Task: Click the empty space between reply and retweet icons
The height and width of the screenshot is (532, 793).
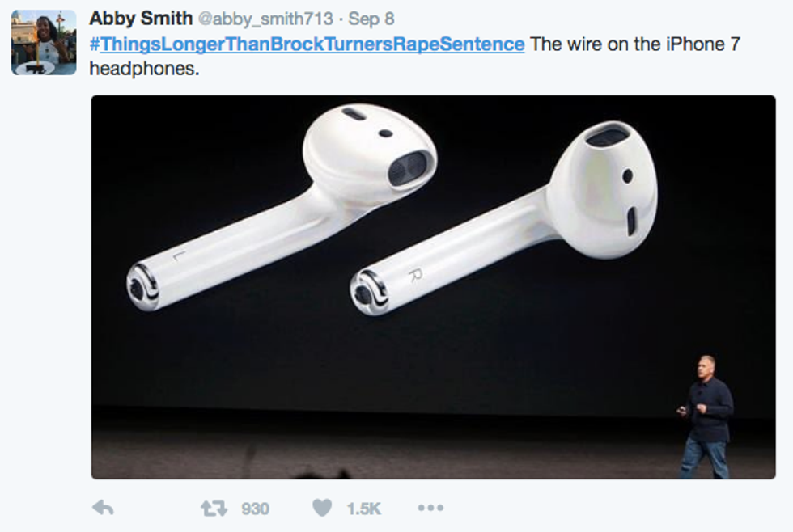Action: (157, 508)
